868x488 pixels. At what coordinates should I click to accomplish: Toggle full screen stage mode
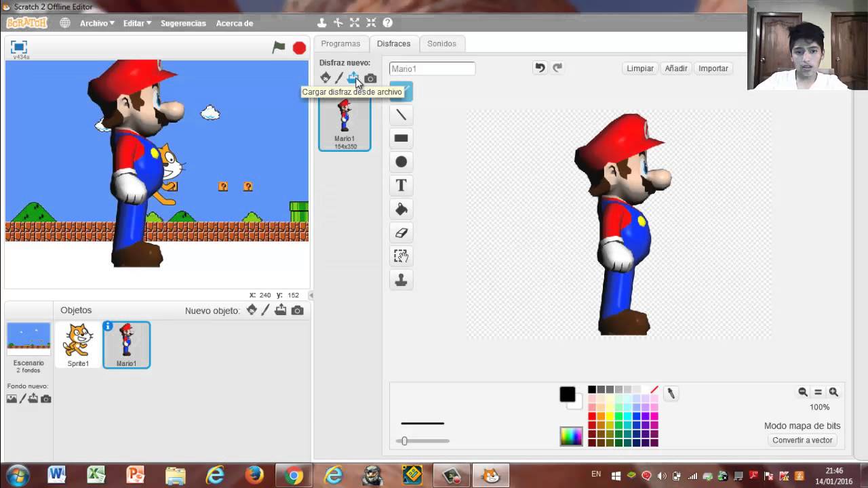pyautogui.click(x=19, y=47)
